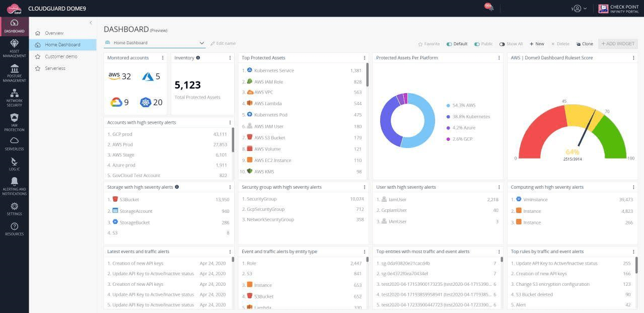
Task: Click SecurityGroup row with 10,074
Action: coord(303,199)
